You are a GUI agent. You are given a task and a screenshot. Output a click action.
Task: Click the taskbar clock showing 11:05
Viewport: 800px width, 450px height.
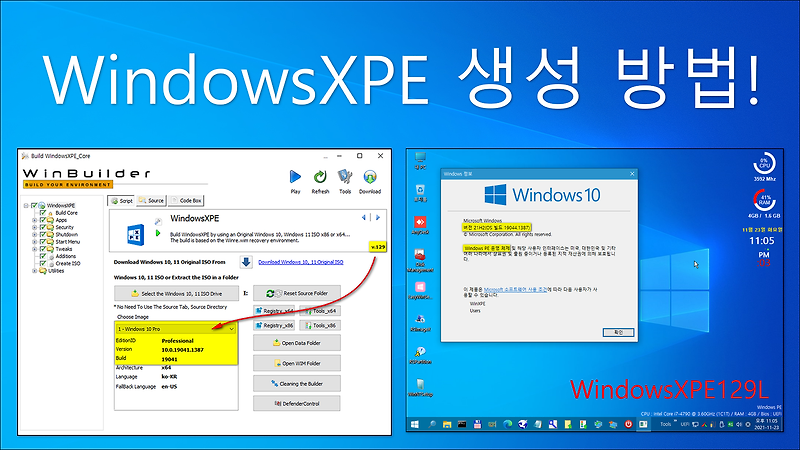pyautogui.click(x=769, y=424)
